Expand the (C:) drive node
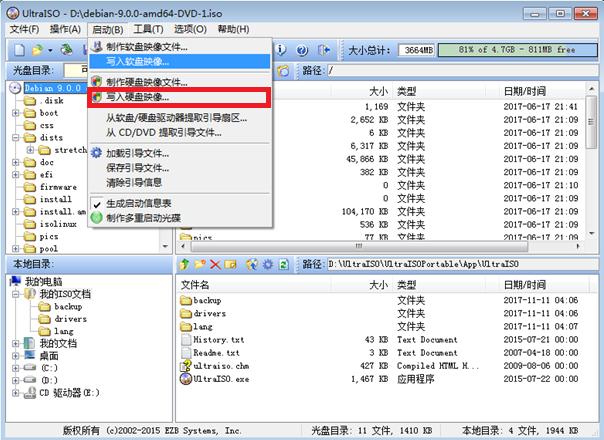This screenshot has height=440, width=604. point(15,368)
